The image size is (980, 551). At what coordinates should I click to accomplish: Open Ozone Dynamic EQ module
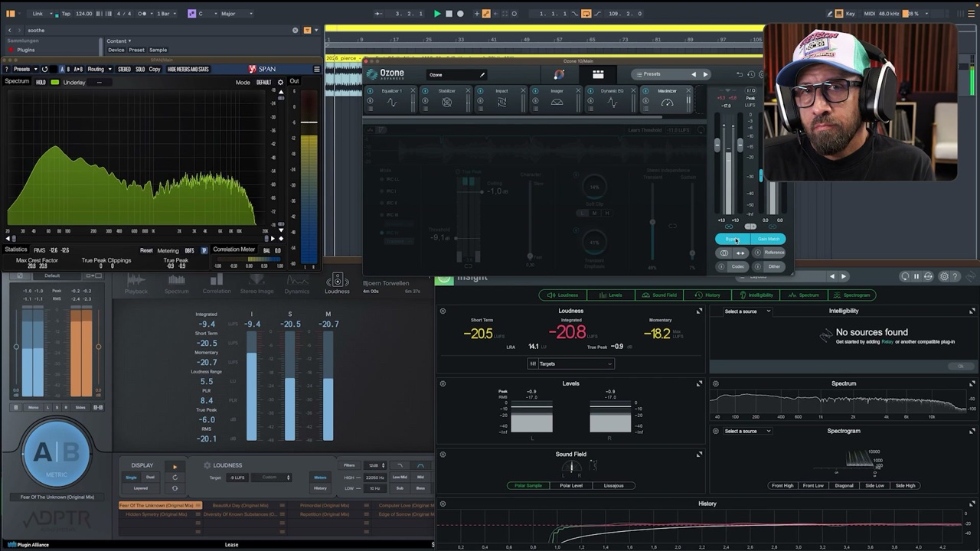612,99
